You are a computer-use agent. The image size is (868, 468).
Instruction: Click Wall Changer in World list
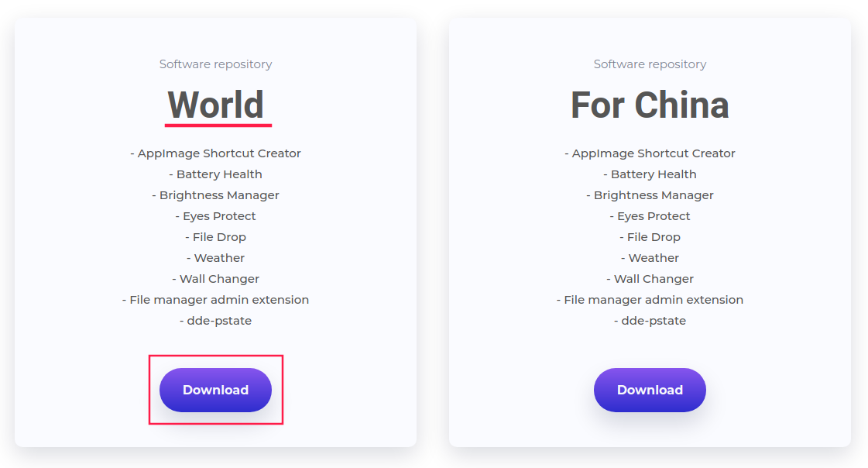pos(216,279)
